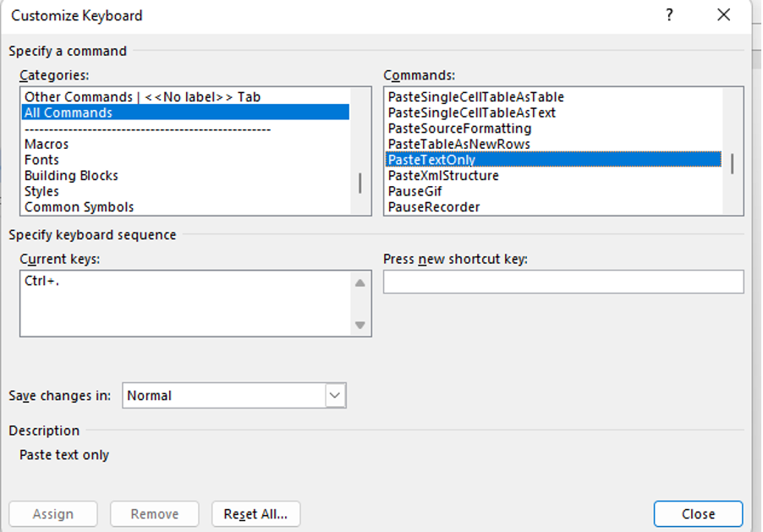
Task: Click the Remove button
Action: coord(155,514)
